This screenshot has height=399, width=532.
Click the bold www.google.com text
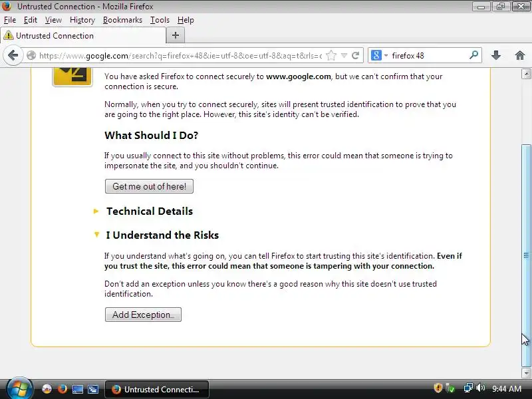click(x=298, y=76)
